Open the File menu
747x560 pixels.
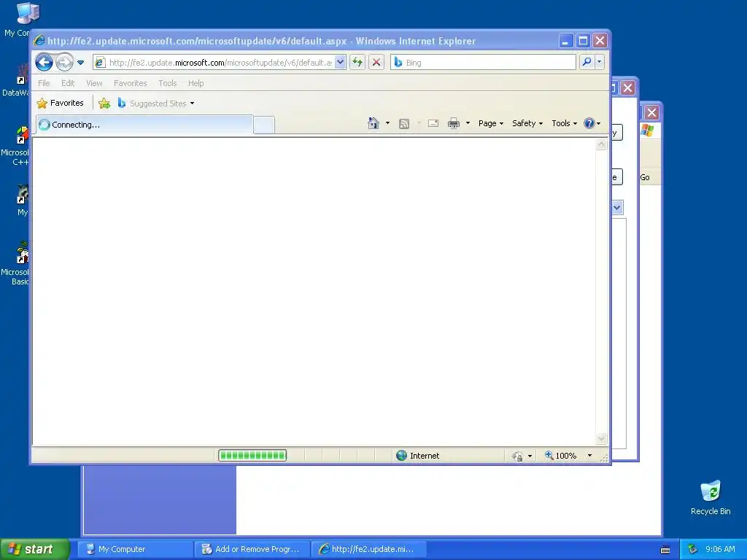coord(44,83)
